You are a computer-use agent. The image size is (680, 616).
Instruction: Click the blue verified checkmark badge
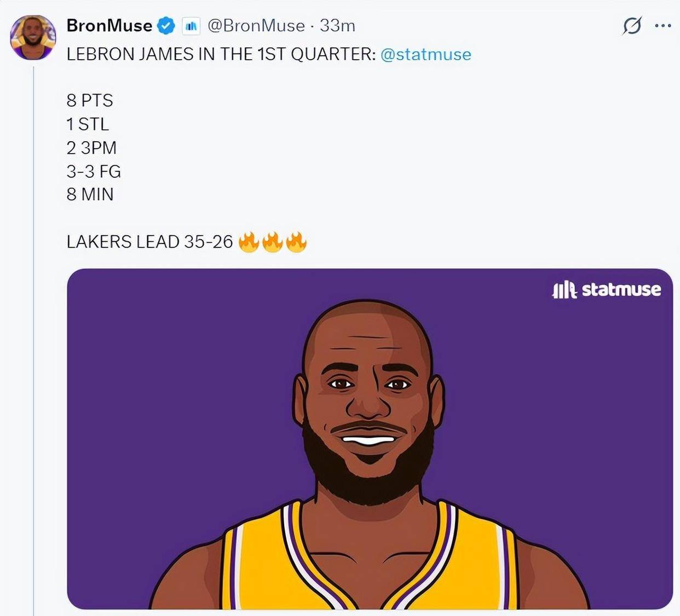(x=166, y=26)
